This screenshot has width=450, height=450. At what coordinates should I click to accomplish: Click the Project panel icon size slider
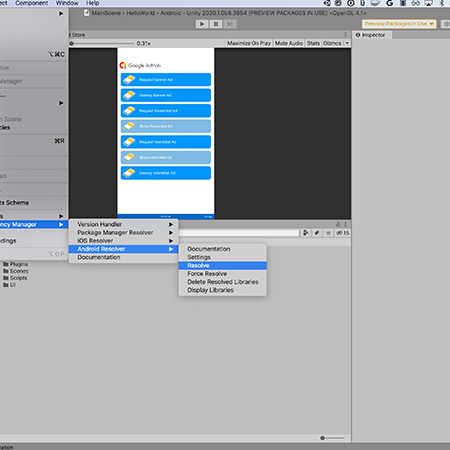(x=332, y=438)
